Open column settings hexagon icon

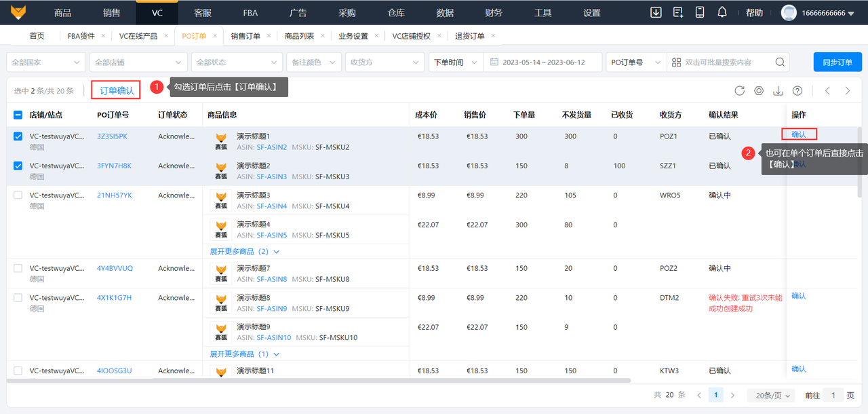[759, 91]
